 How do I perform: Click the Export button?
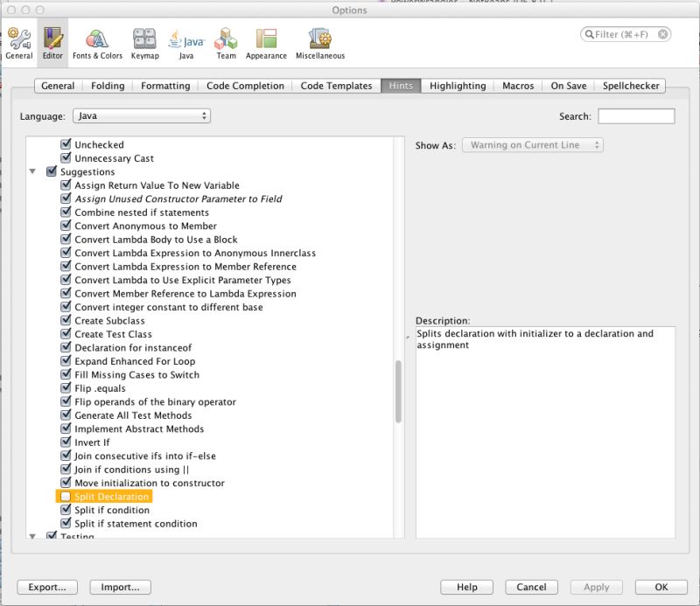[x=47, y=587]
